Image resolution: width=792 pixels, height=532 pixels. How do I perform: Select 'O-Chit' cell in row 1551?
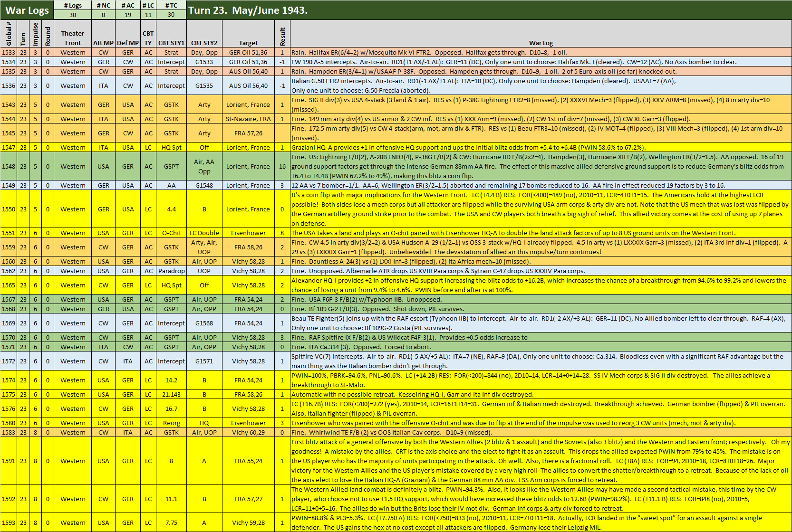(171, 233)
